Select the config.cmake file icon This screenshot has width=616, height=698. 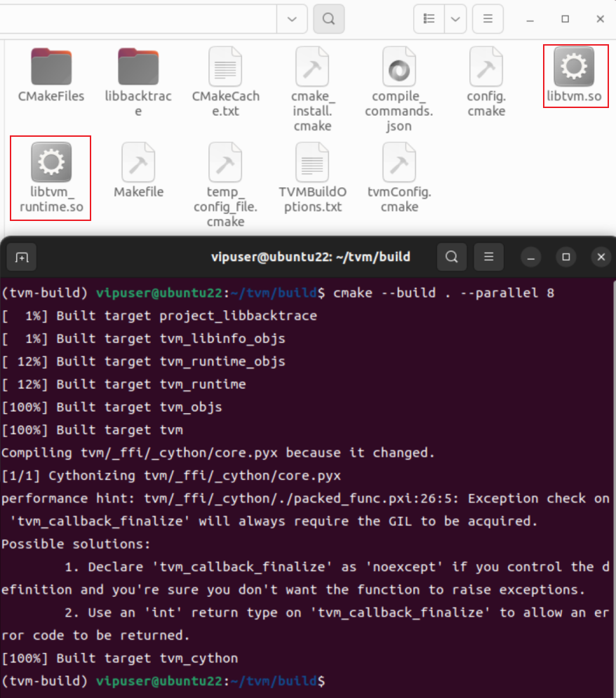point(486,67)
